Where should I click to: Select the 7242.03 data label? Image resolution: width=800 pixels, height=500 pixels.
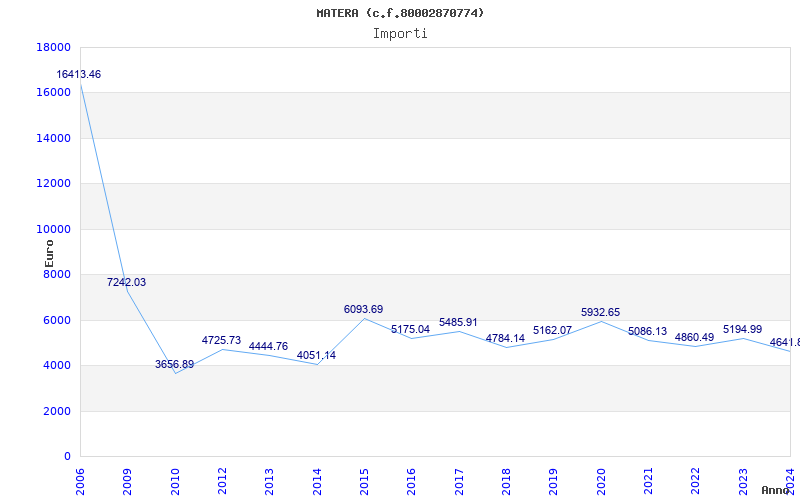pos(127,282)
